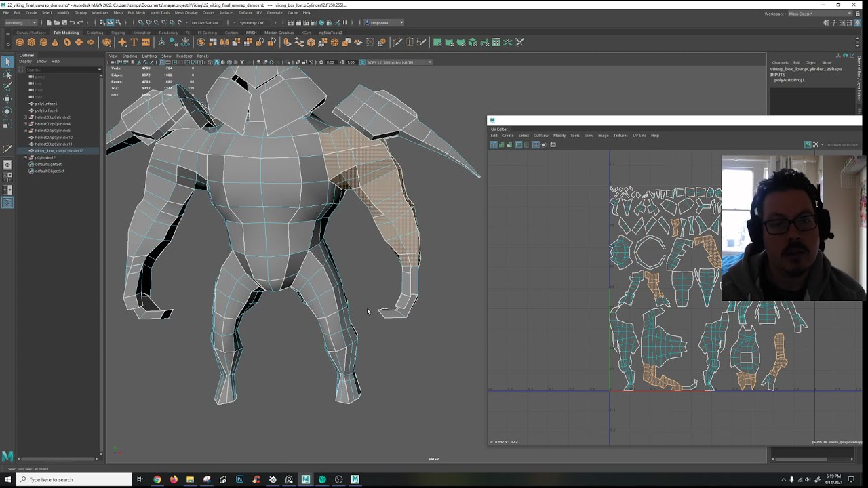Create a polygon sphere from the shelf
The width and height of the screenshot is (868, 488).
(20, 42)
